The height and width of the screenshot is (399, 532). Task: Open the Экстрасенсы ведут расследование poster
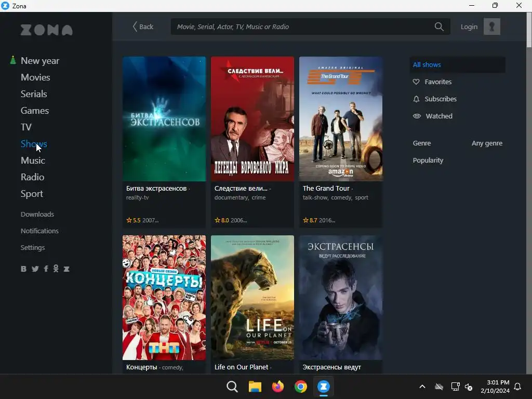pos(341,298)
